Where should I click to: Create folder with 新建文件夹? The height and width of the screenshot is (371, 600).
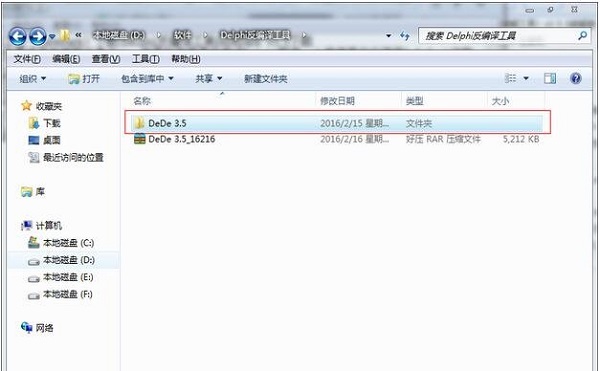pos(266,79)
